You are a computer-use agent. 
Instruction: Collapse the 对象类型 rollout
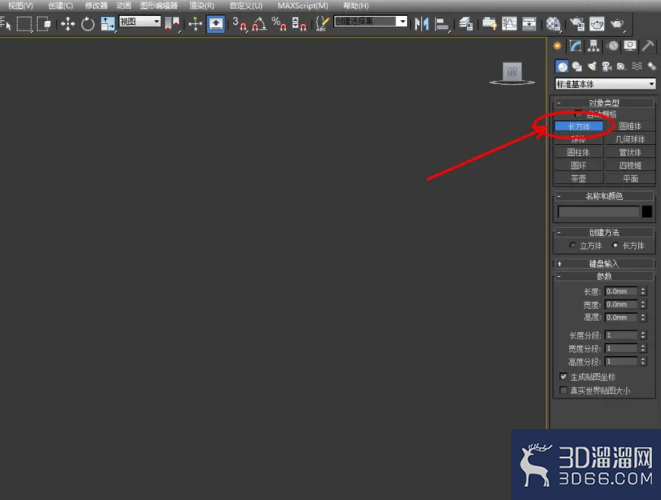pos(604,102)
